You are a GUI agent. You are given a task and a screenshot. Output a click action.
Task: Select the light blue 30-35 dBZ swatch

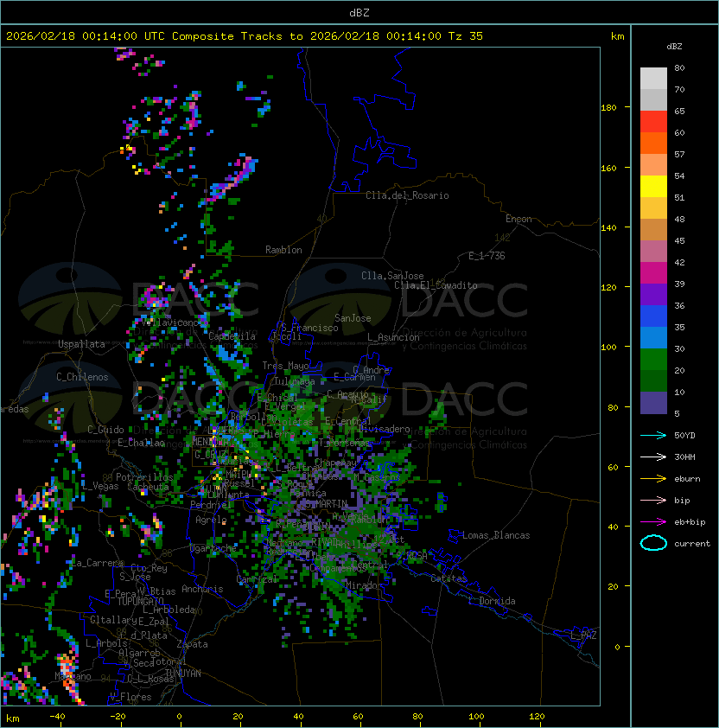653,338
